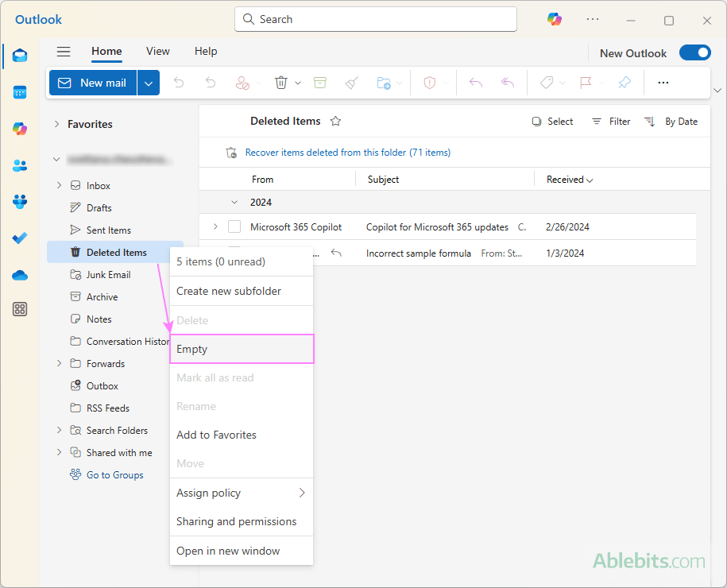Click the first Undo arrow in toolbar
The height and width of the screenshot is (588, 727).
pos(179,83)
